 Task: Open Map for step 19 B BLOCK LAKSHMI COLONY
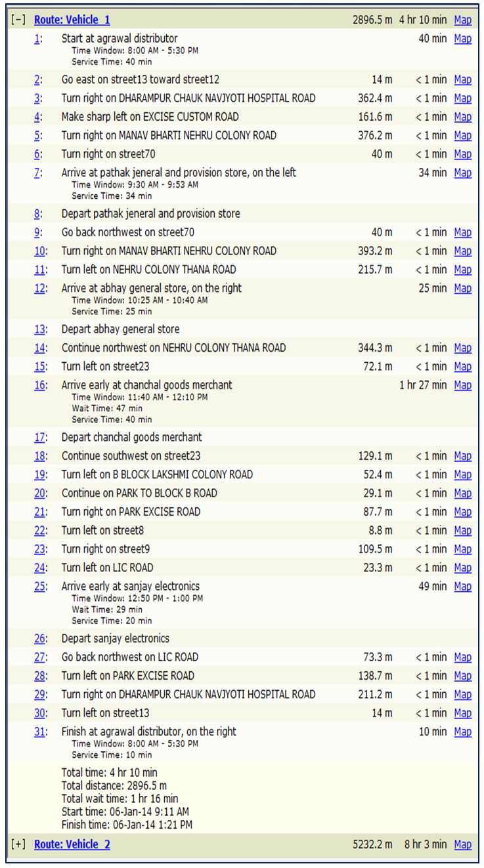pyautogui.click(x=462, y=474)
